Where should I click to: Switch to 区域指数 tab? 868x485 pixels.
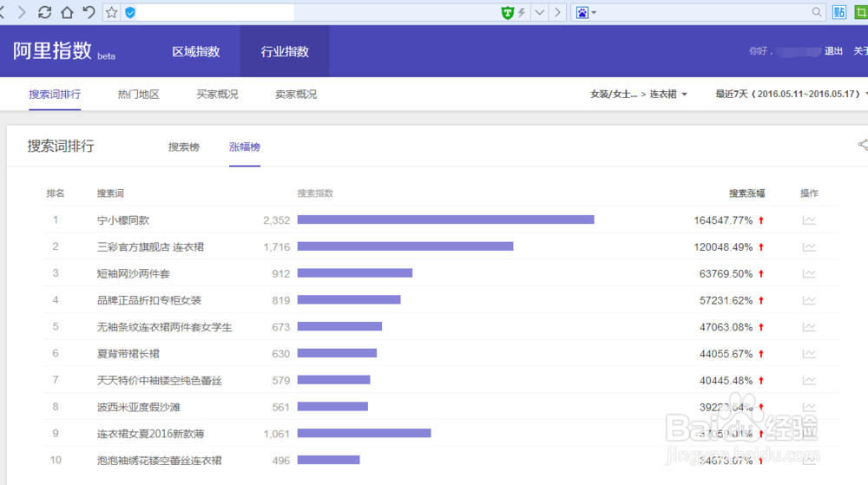coord(196,51)
